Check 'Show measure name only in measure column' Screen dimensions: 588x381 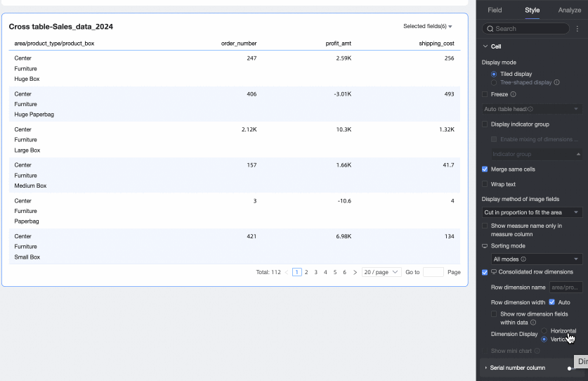click(485, 226)
